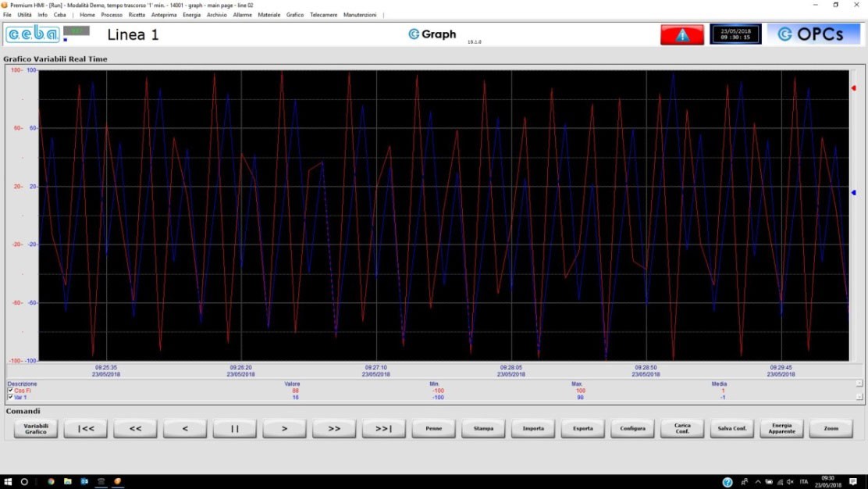
Task: Launch Chrome from the taskbar
Action: coord(51,482)
